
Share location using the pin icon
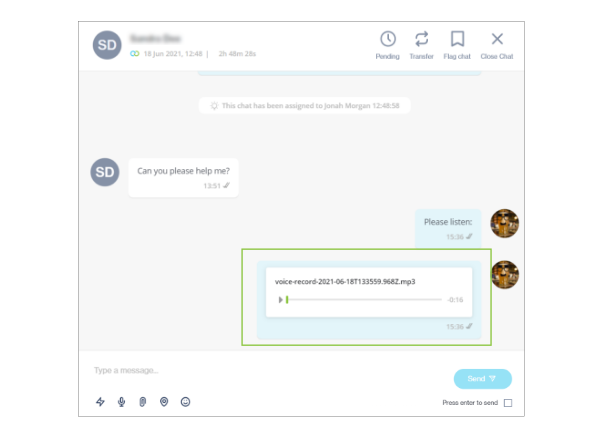(x=164, y=402)
